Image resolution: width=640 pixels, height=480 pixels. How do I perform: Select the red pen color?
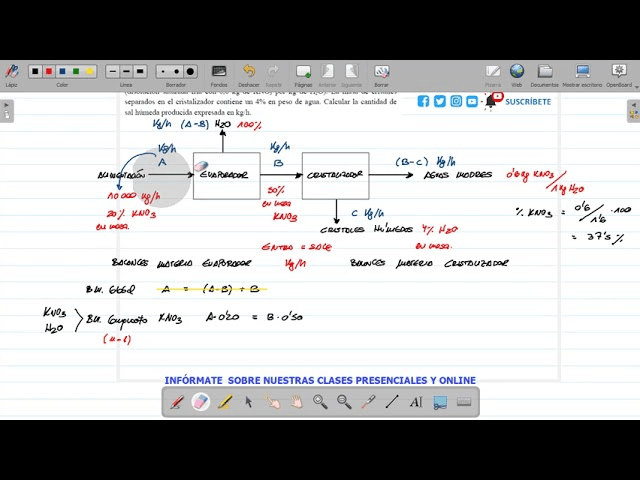49,71
